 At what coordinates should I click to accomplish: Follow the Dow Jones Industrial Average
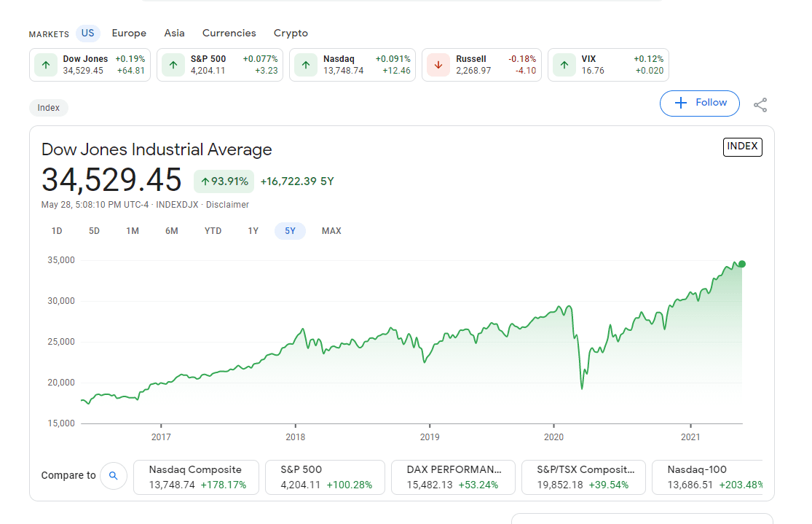700,103
